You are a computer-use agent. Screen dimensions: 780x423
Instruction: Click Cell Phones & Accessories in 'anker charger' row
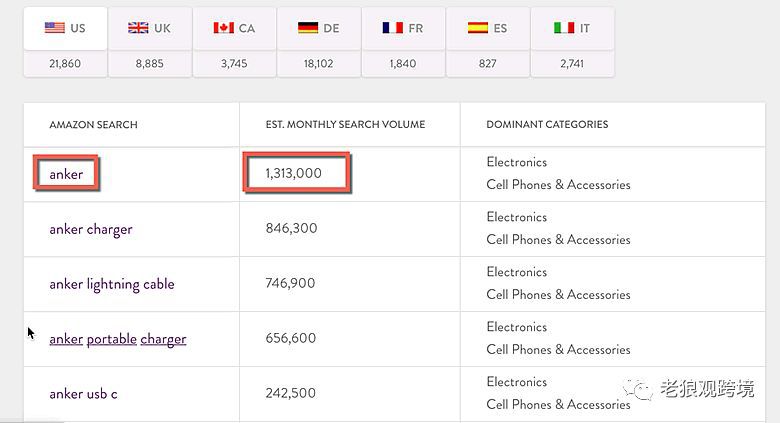[x=559, y=239]
